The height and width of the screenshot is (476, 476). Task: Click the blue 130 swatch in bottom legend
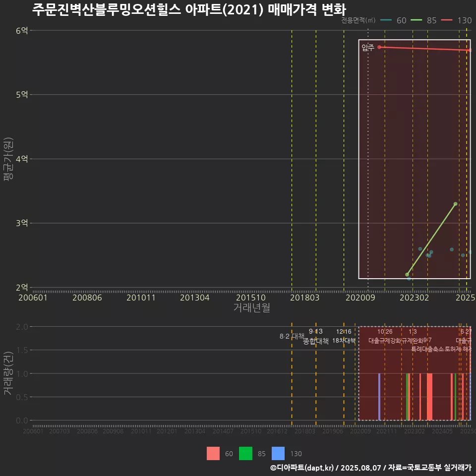[x=278, y=453]
